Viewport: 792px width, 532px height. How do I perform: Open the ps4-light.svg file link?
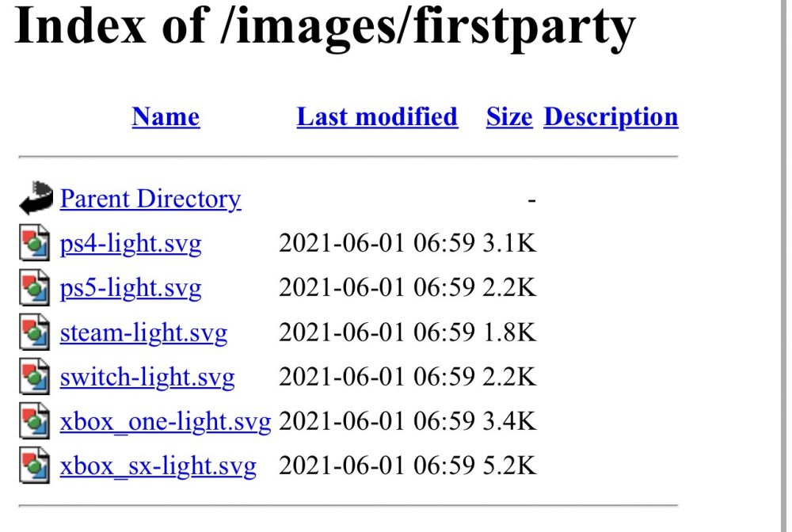point(131,243)
